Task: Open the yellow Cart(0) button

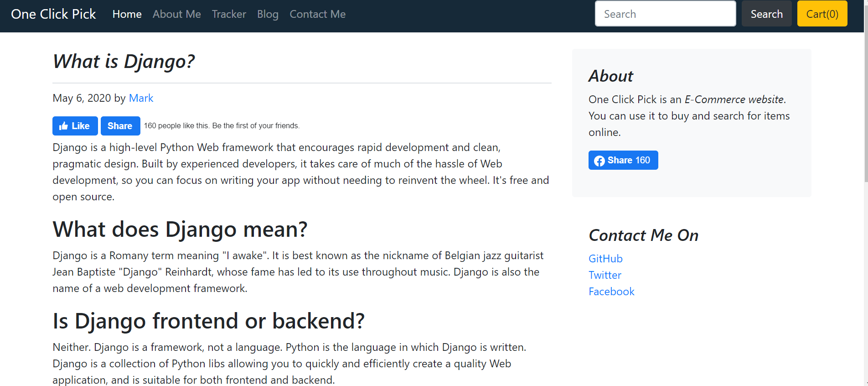Action: click(822, 14)
